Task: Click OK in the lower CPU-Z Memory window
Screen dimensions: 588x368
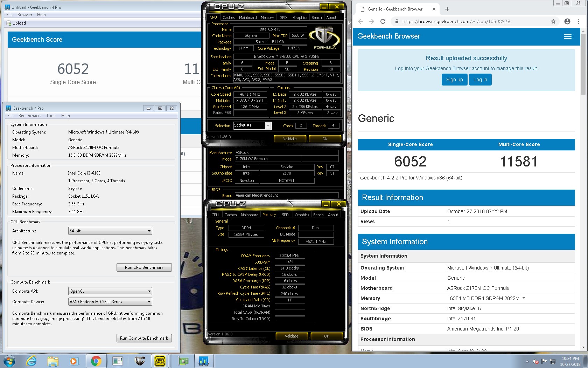Action: (327, 336)
